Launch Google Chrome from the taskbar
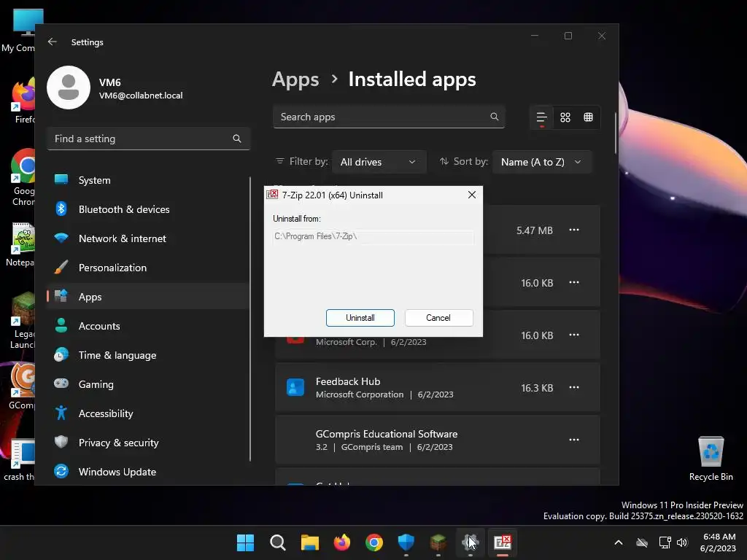This screenshot has height=560, width=747. click(x=374, y=542)
